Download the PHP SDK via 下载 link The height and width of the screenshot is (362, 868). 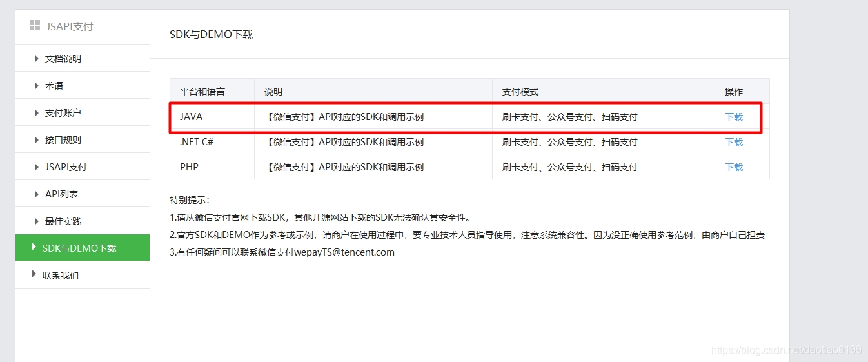pyautogui.click(x=734, y=167)
